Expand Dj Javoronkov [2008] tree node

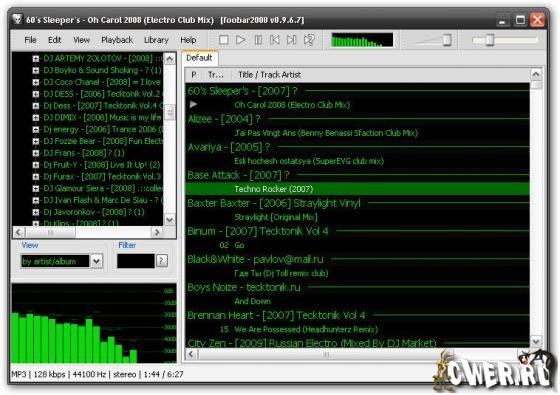pos(36,212)
